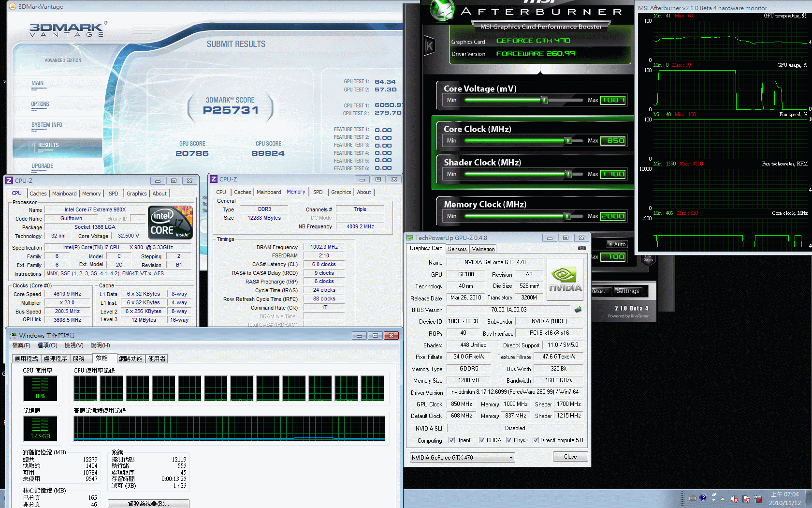Click muted volume tray icon

coord(735,499)
